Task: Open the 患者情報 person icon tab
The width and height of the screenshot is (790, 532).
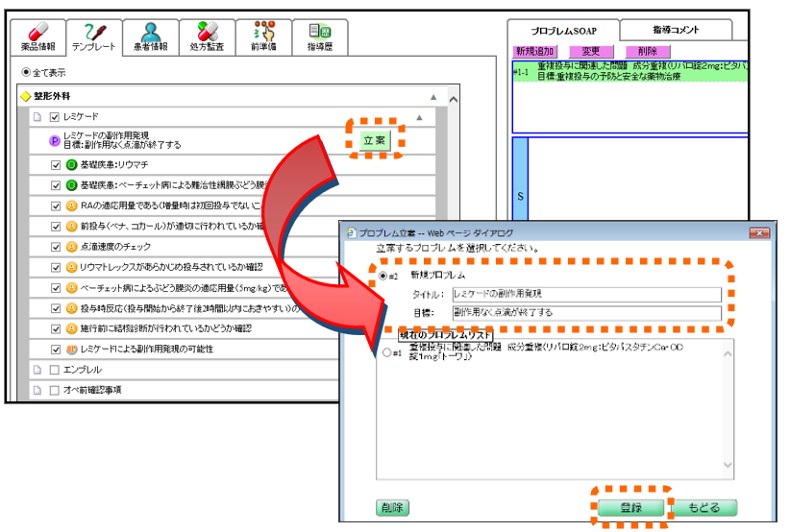Action: pyautogui.click(x=149, y=37)
